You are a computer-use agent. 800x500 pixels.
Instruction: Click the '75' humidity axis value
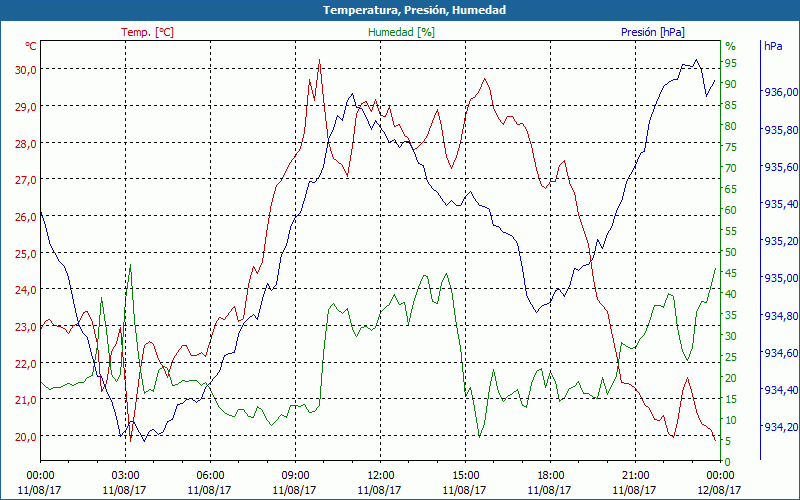pyautogui.click(x=731, y=147)
